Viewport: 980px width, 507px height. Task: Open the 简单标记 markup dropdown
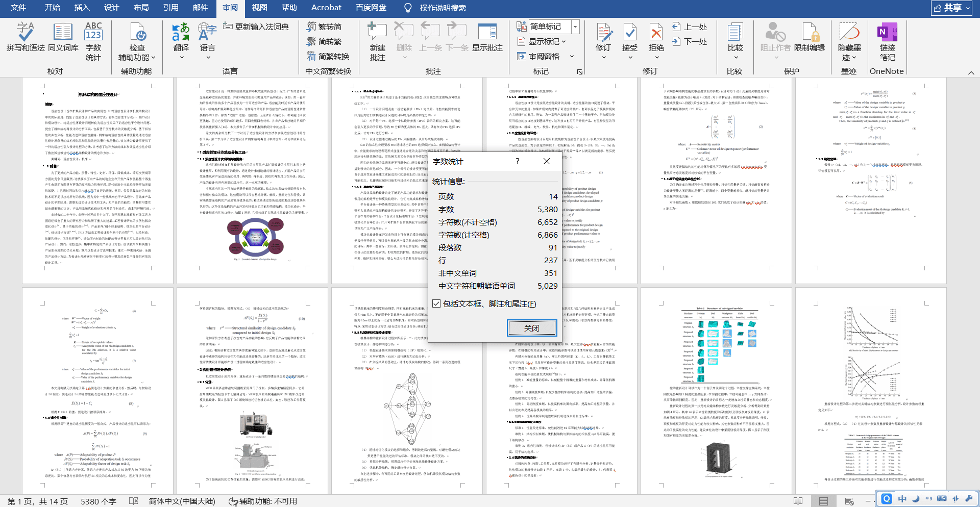coord(575,27)
